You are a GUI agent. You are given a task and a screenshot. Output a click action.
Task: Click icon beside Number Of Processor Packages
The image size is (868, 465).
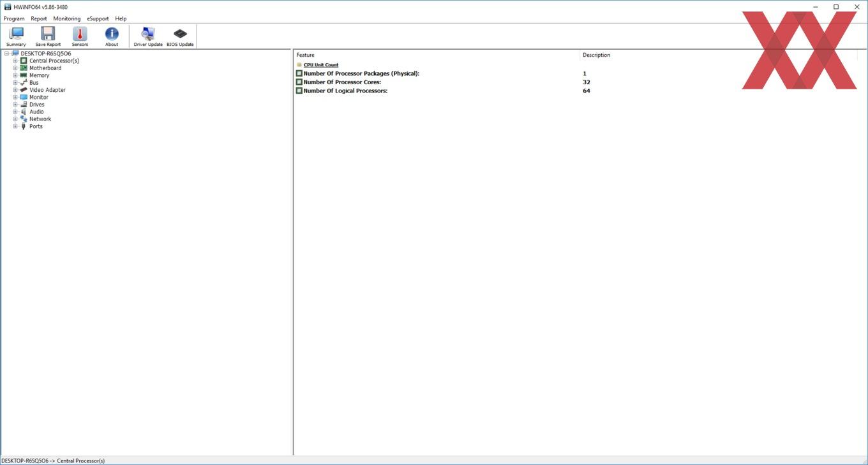coord(299,73)
